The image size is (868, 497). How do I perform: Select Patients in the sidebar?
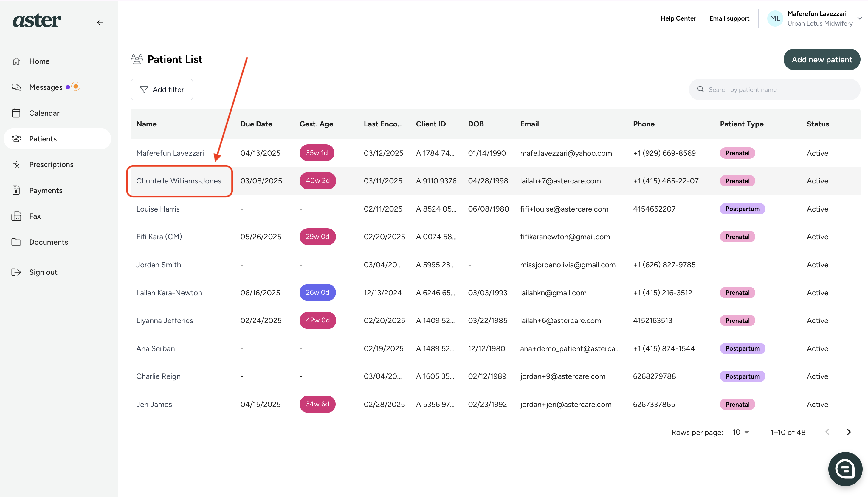pyautogui.click(x=57, y=139)
